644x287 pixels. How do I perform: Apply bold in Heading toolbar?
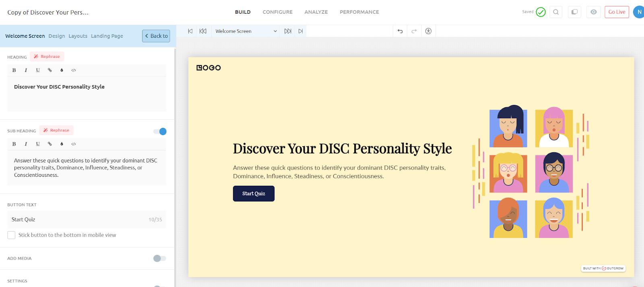pyautogui.click(x=14, y=70)
